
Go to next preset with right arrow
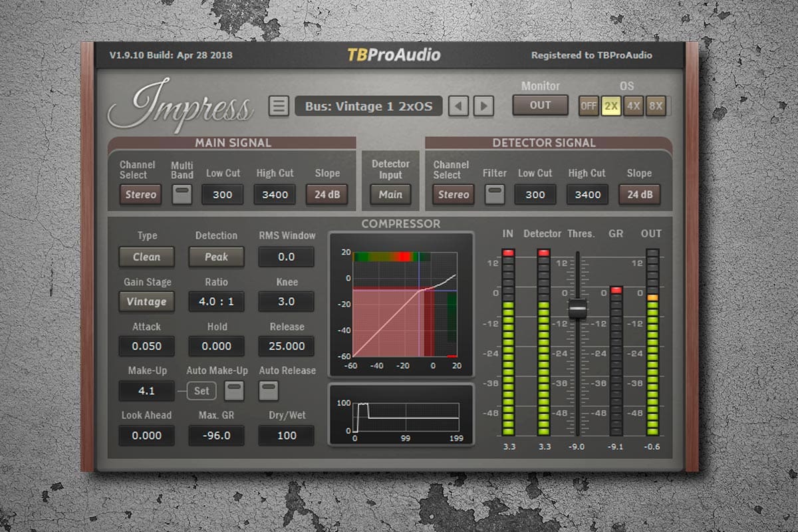click(483, 106)
